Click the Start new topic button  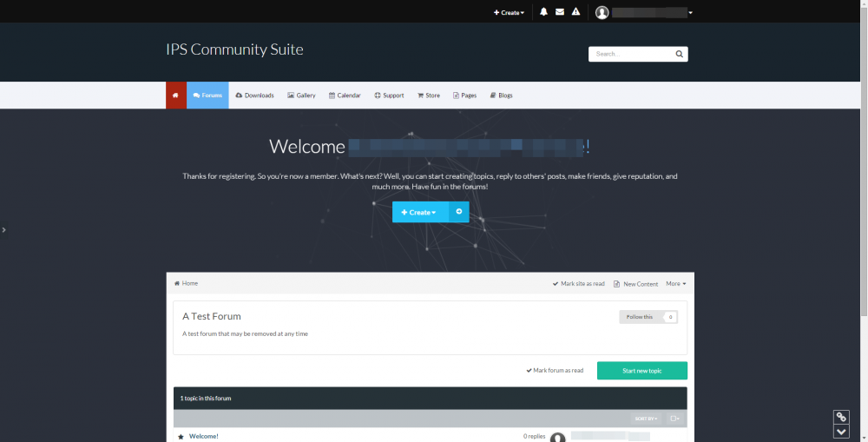pos(641,371)
